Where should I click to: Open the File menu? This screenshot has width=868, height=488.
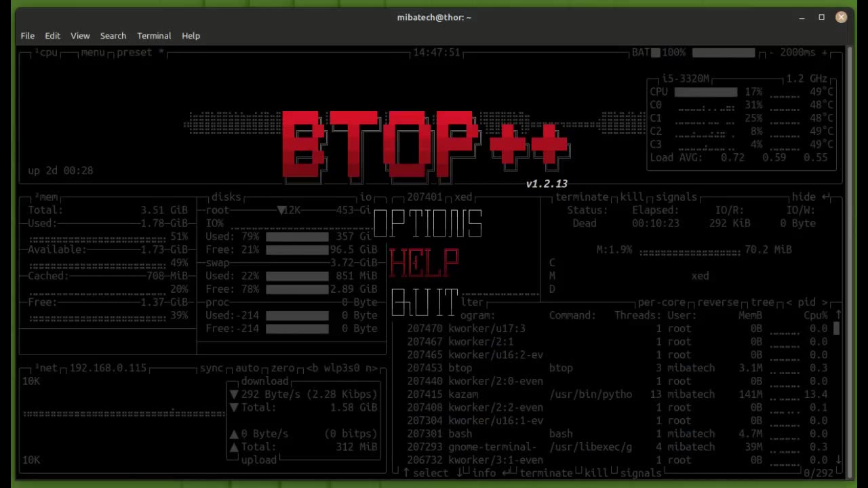click(x=28, y=36)
